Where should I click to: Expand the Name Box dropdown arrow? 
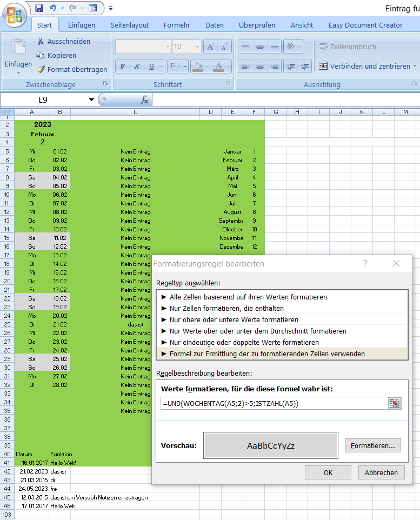click(91, 99)
